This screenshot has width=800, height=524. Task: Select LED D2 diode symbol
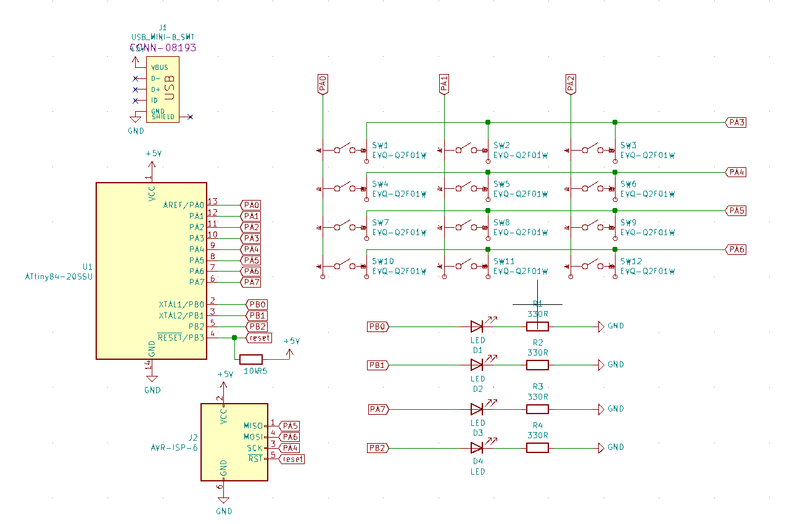477,365
